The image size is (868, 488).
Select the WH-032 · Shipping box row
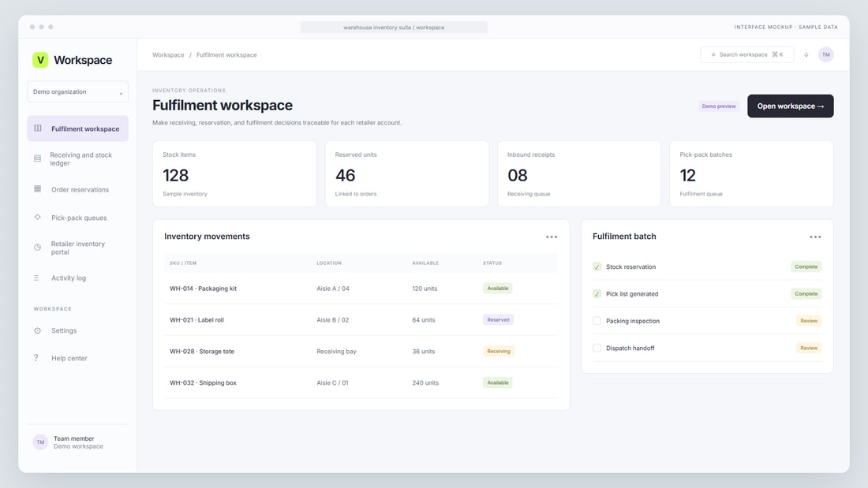361,383
